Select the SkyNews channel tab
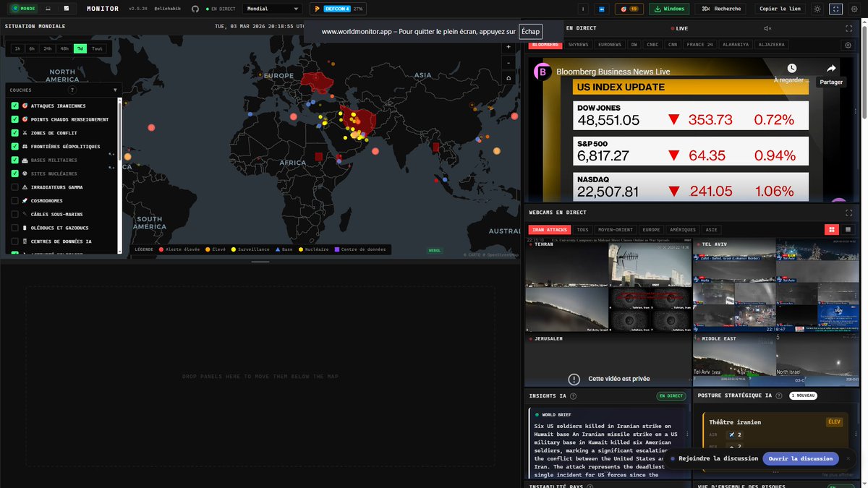The width and height of the screenshot is (868, 488). coord(579,45)
